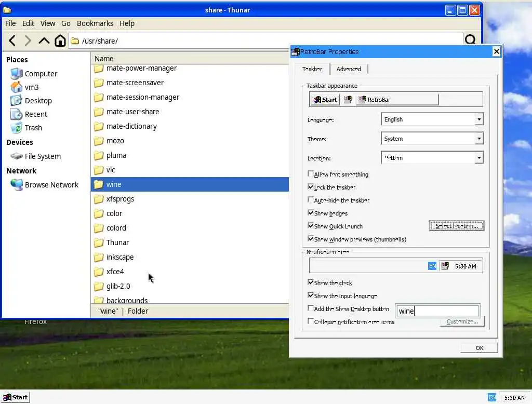532x404 pixels.
Task: Select the mozo folder
Action: tap(109, 141)
